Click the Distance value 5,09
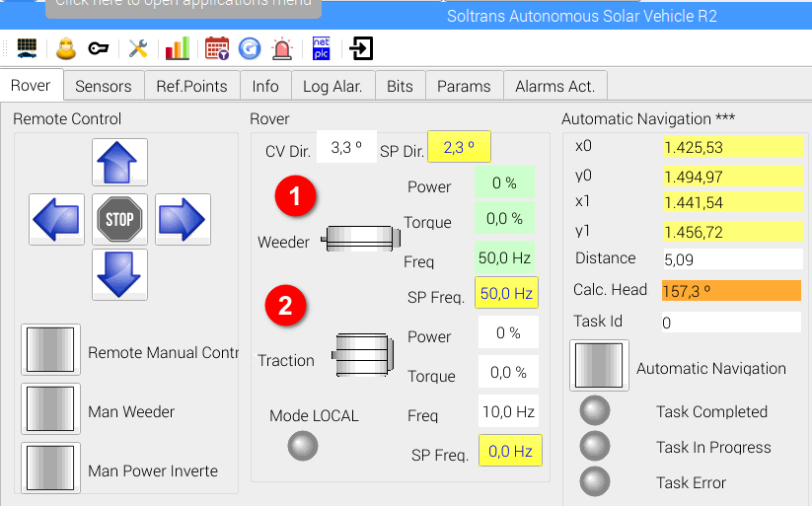The width and height of the screenshot is (812, 506). click(733, 259)
